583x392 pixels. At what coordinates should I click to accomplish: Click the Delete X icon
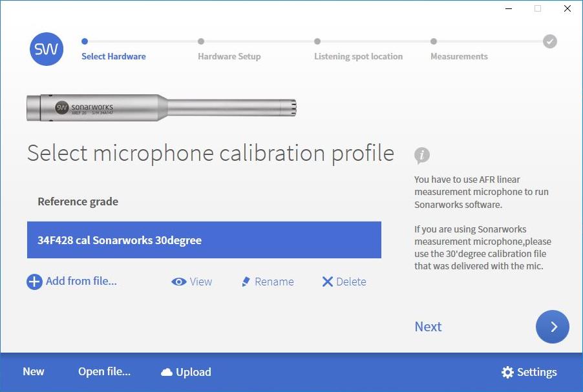tap(328, 282)
